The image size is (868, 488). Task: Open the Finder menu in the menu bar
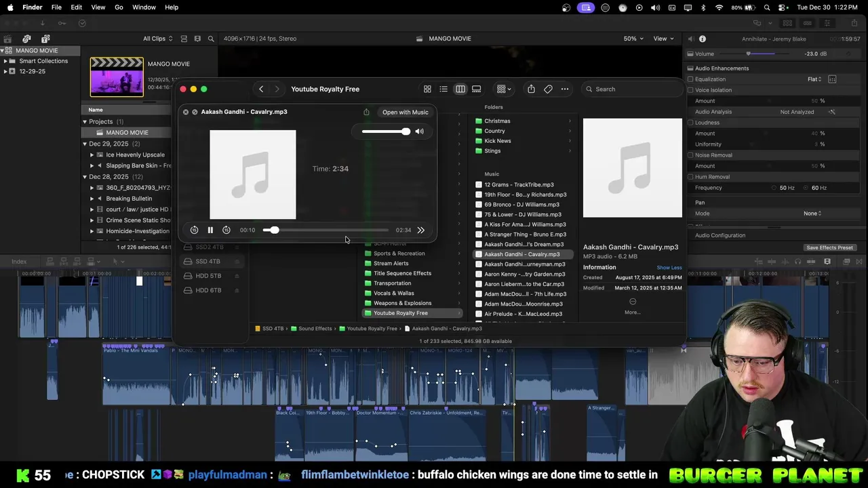click(x=33, y=7)
